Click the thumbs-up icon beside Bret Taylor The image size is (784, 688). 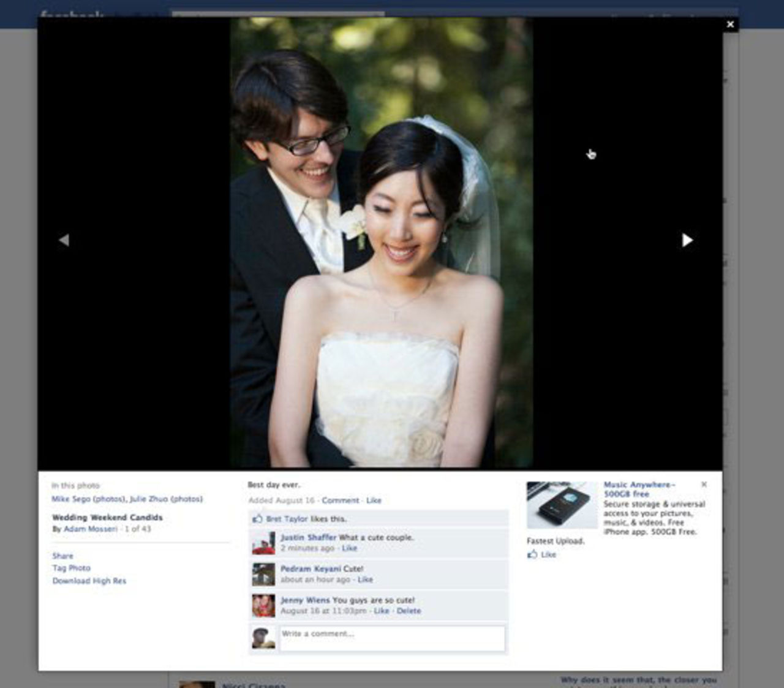tap(257, 519)
